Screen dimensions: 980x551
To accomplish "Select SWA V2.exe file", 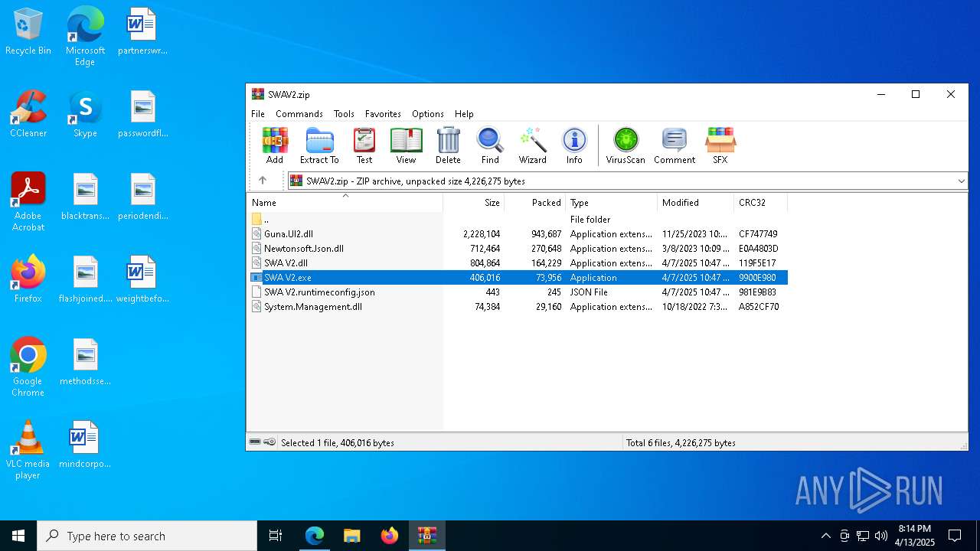I will pos(518,278).
